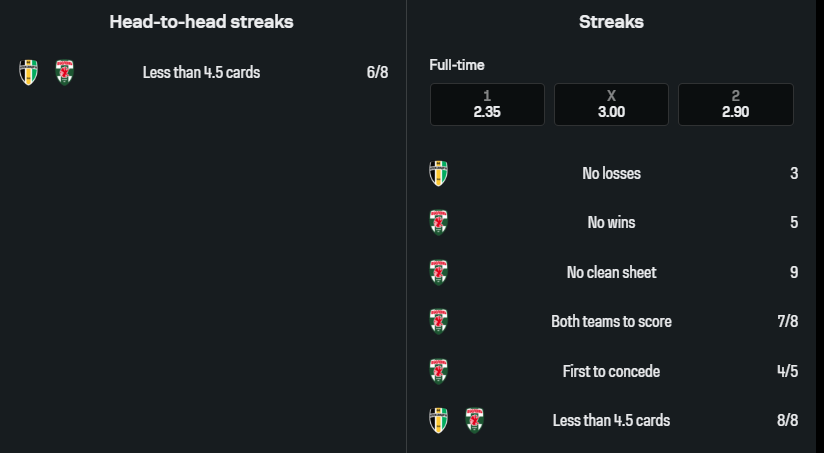This screenshot has width=824, height=453.
Task: Click Less than 4.5 cards under Head-to-head streaks
Action: click(201, 72)
